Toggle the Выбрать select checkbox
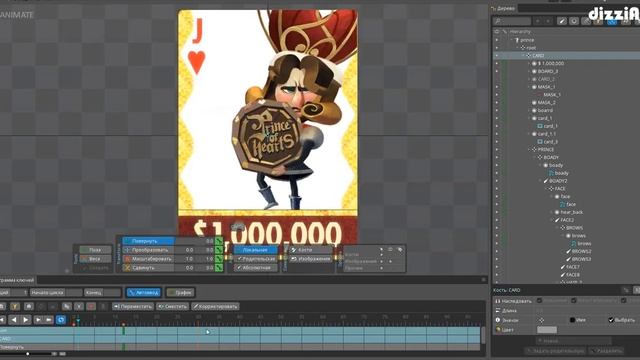The width and height of the screenshot is (640, 360). (611, 320)
